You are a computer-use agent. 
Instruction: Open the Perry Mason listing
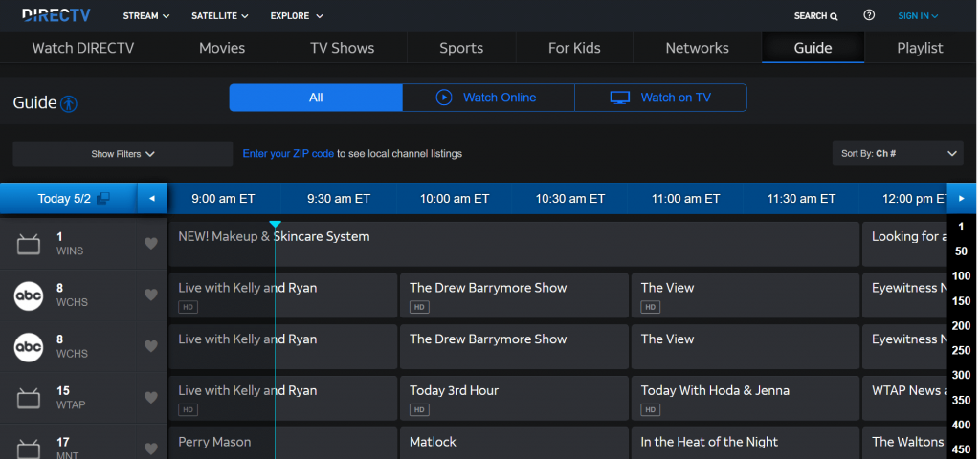point(282,442)
